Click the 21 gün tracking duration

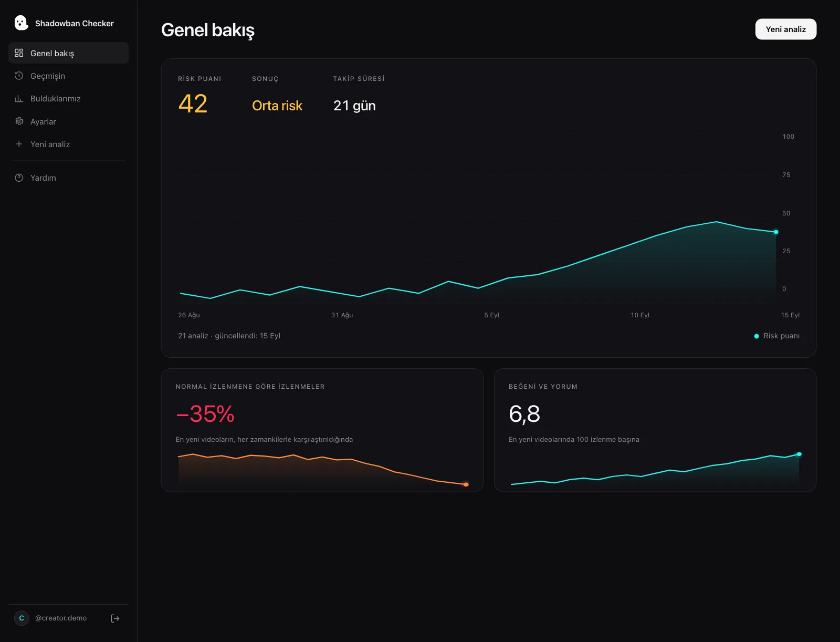pos(354,106)
